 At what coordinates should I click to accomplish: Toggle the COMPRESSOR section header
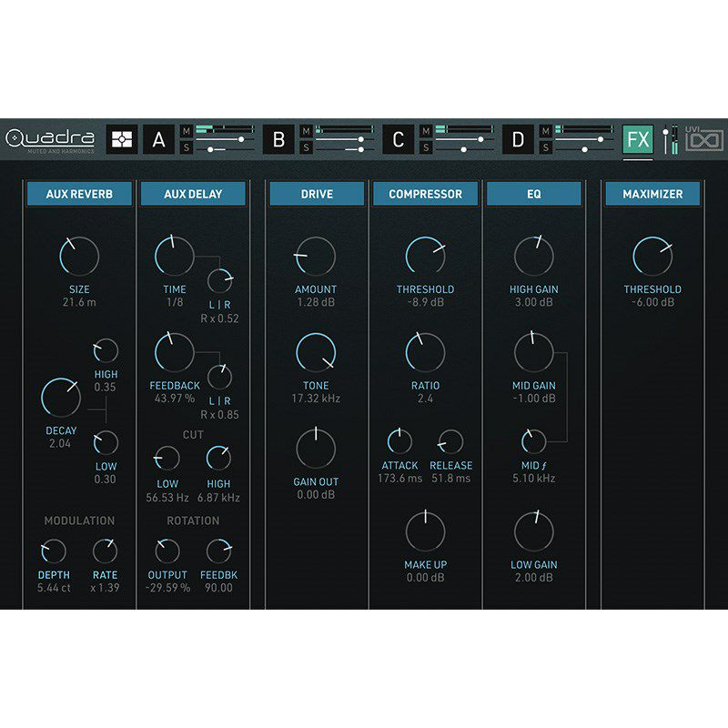(425, 194)
